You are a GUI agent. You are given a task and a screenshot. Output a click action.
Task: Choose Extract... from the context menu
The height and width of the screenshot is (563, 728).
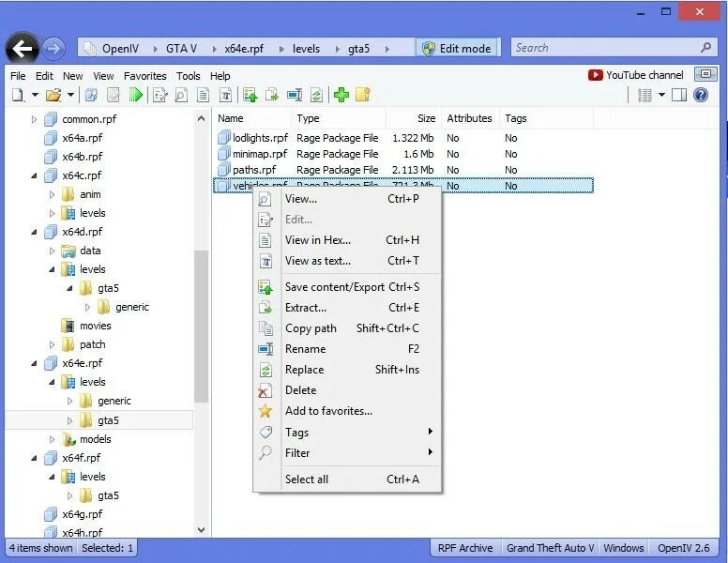(347, 308)
